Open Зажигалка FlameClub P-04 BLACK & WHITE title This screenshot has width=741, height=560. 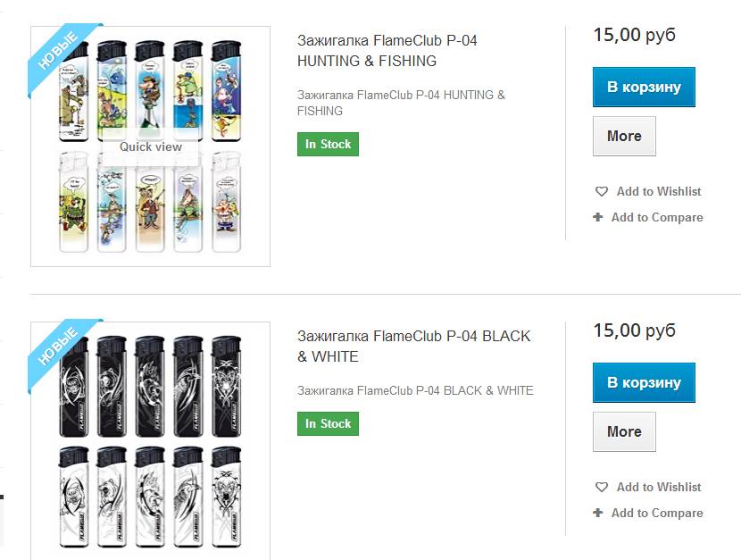[413, 347]
